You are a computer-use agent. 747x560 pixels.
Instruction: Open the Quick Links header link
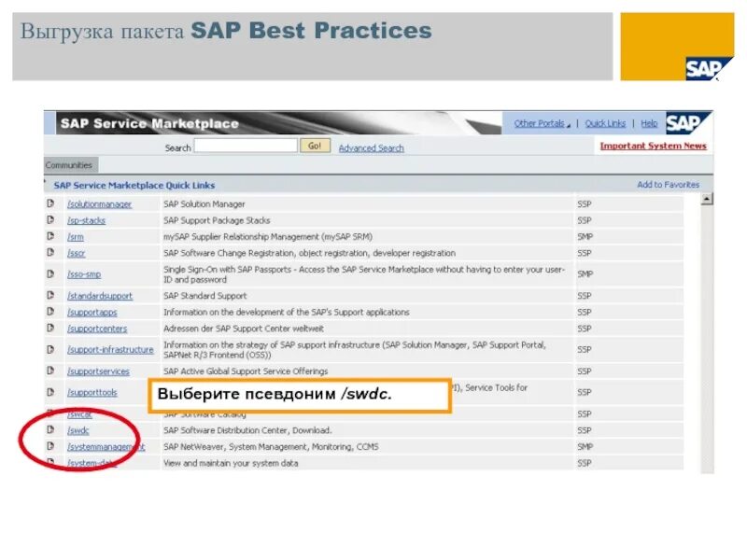point(605,123)
